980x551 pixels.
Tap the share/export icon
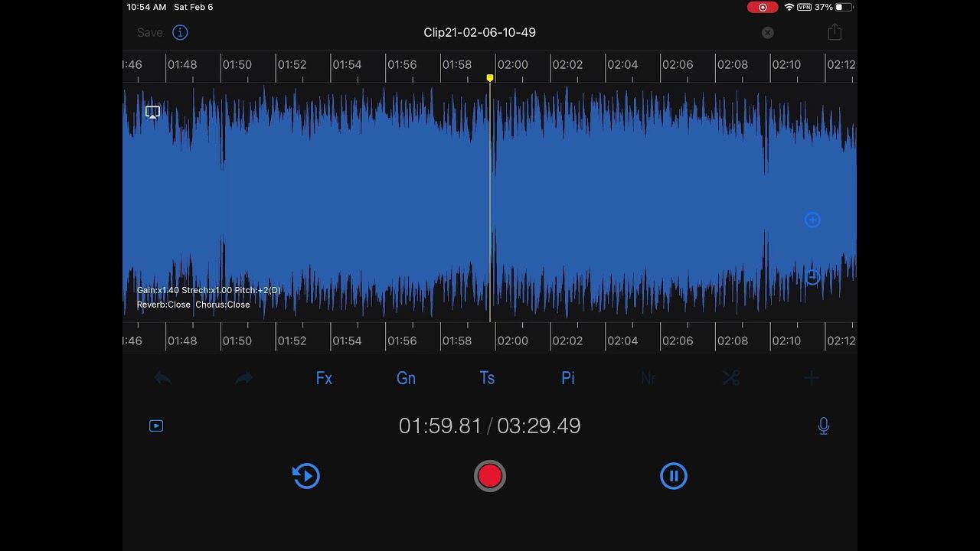click(835, 32)
